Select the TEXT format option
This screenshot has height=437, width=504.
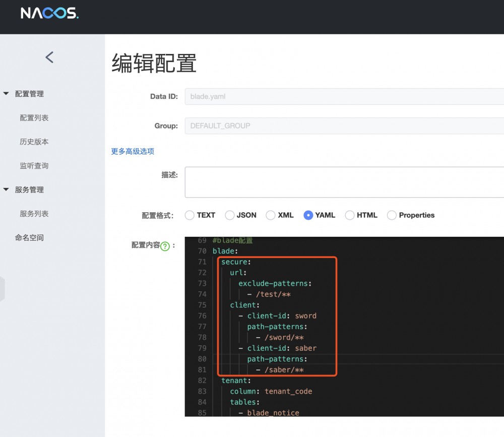(190, 215)
